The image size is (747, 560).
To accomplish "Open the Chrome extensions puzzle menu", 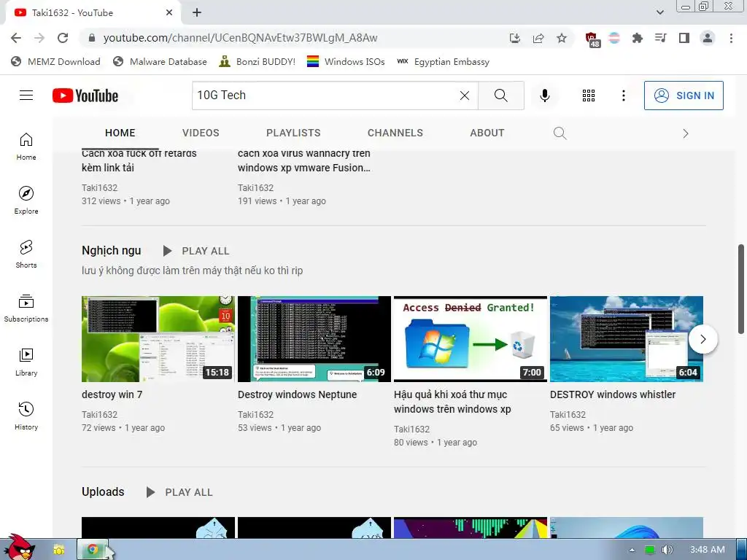I will pos(637,38).
